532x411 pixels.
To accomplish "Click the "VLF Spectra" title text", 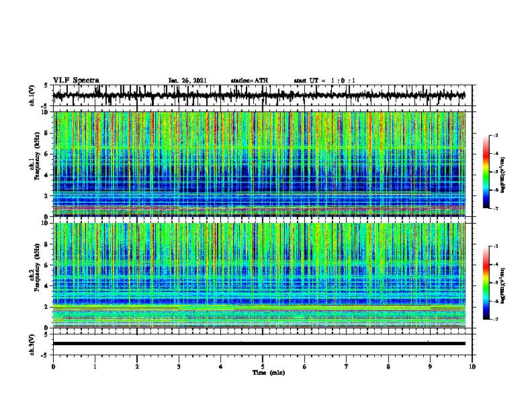I will [x=76, y=81].
